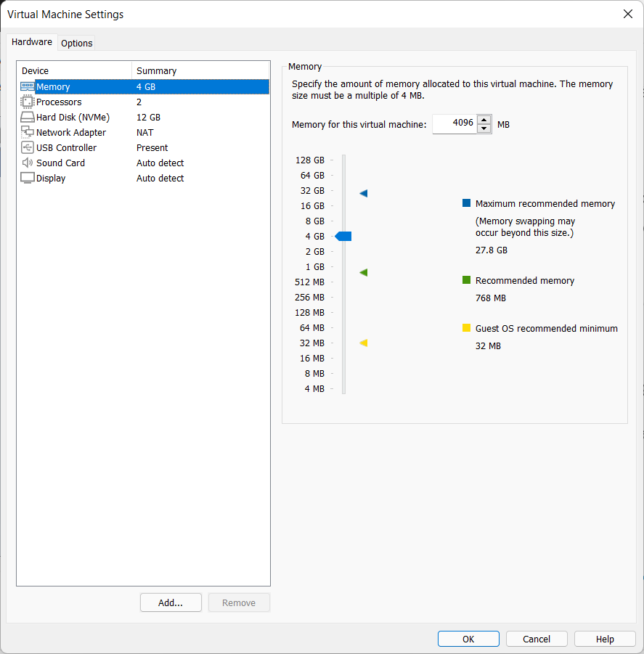
Task: Increase memory with the up spinner arrow
Action: point(484,120)
